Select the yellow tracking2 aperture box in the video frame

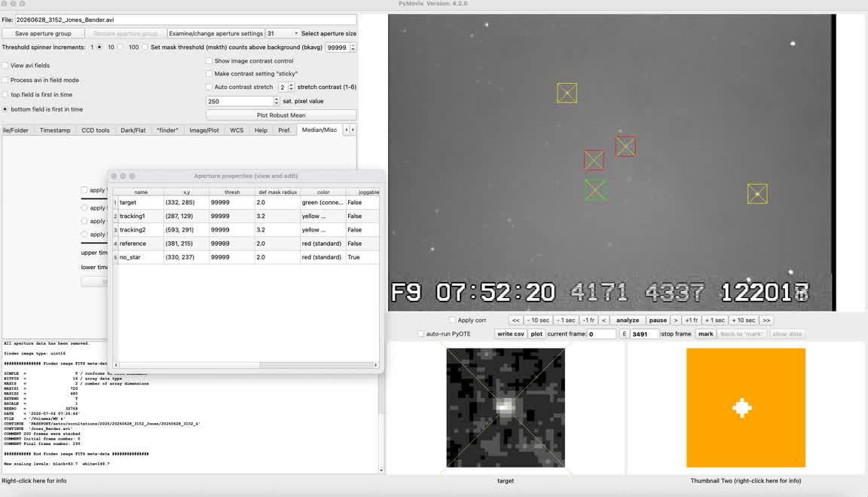(757, 194)
